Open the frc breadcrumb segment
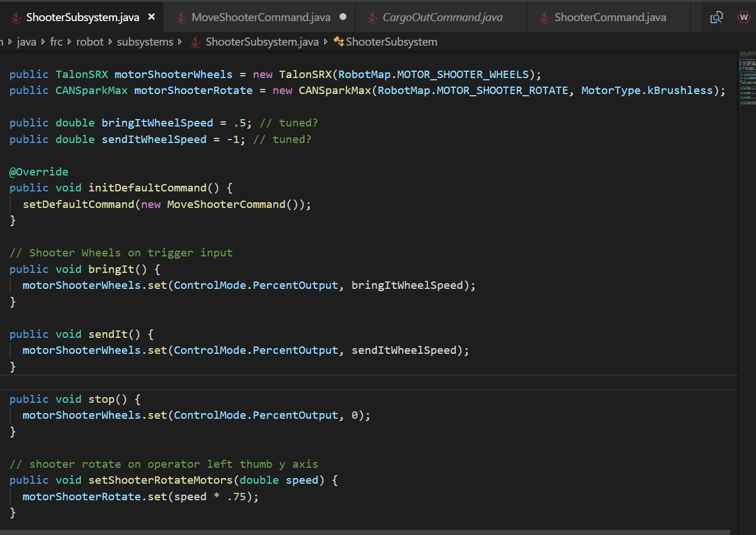This screenshot has height=535, width=756. (x=56, y=42)
